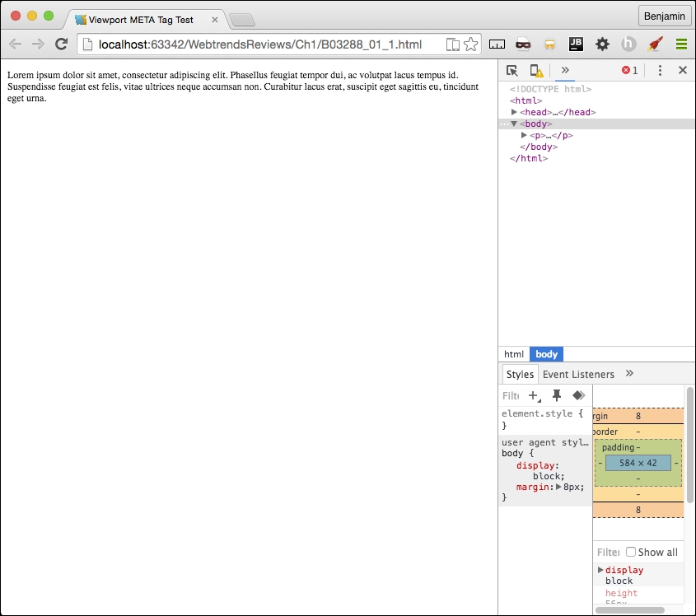Toggle element state pin icon
The height and width of the screenshot is (616, 696).
557,395
